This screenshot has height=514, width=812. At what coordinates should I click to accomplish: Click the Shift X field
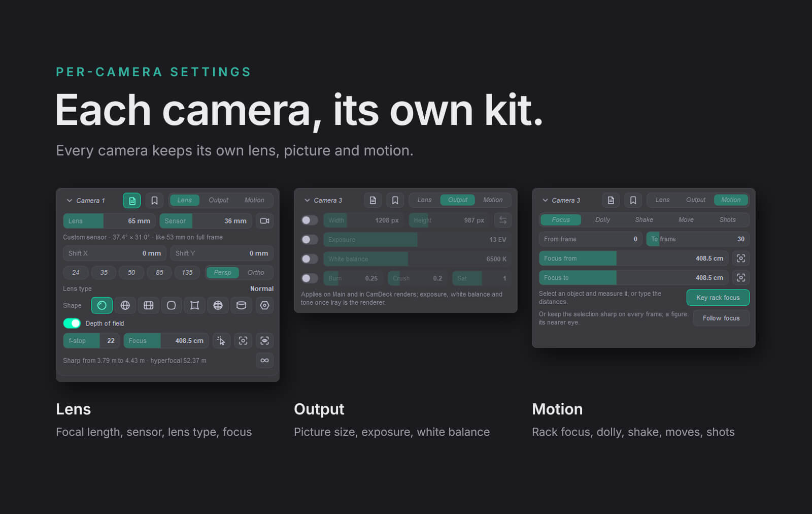coord(115,253)
